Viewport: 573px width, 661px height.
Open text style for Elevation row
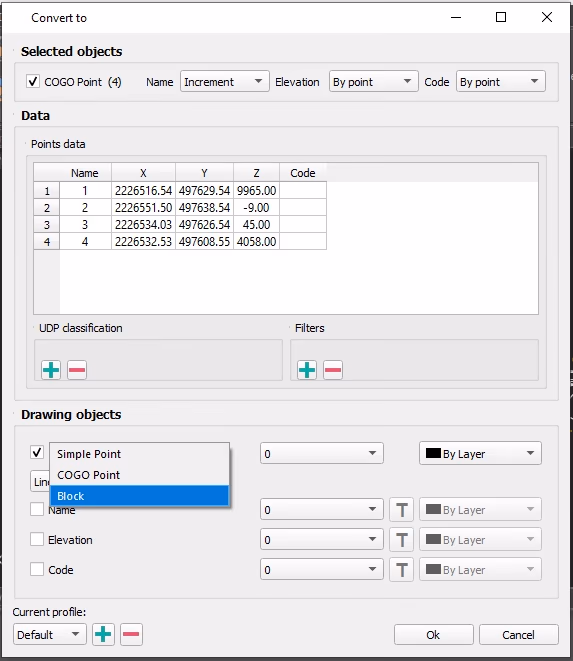point(401,540)
